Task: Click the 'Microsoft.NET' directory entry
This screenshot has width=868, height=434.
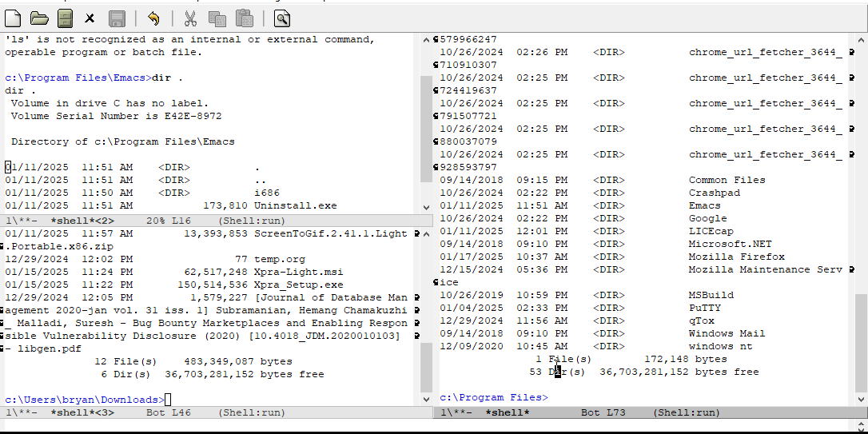Action: (731, 244)
